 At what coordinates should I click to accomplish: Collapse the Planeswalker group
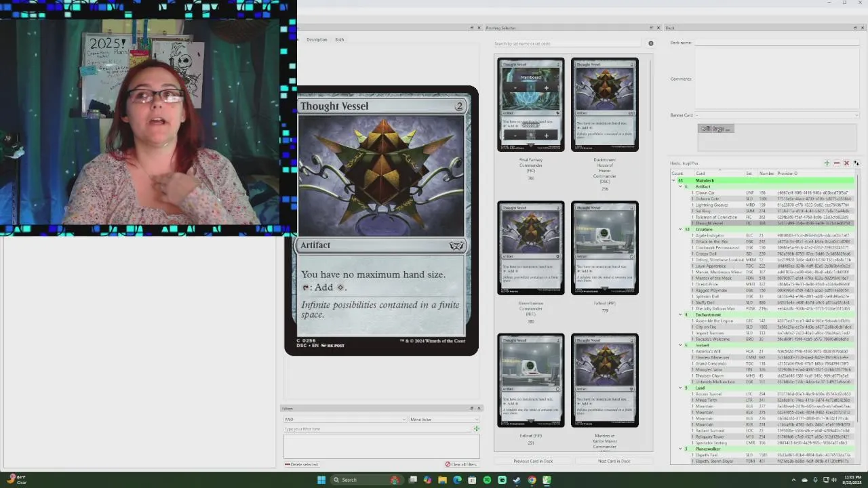pyautogui.click(x=680, y=449)
